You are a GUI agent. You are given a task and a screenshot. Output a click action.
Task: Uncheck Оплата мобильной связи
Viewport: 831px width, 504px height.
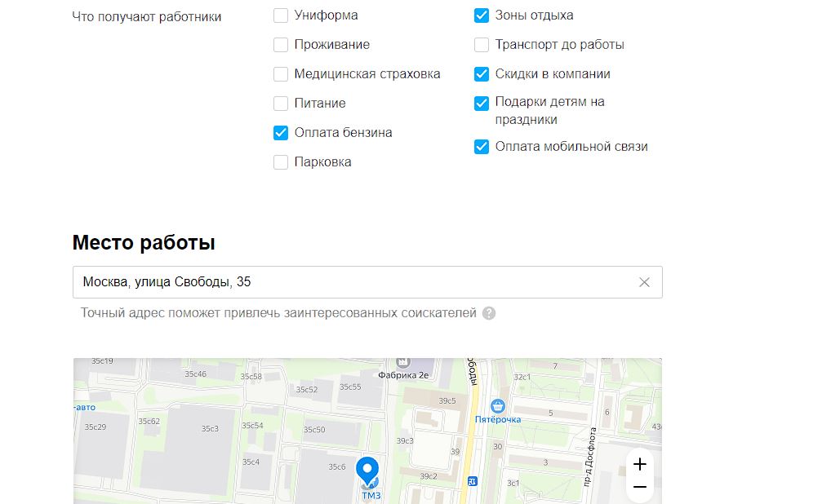(x=481, y=147)
